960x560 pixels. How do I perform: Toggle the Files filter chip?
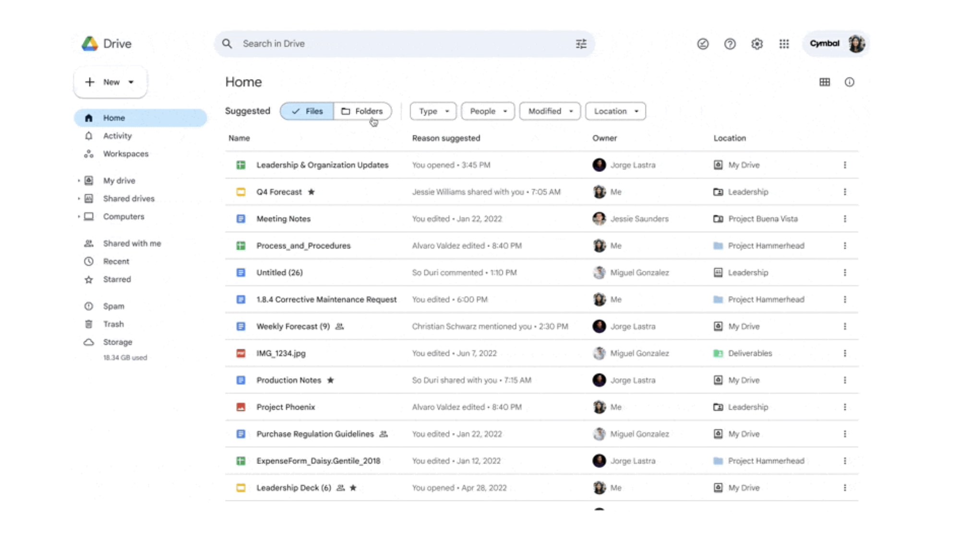[x=307, y=111]
